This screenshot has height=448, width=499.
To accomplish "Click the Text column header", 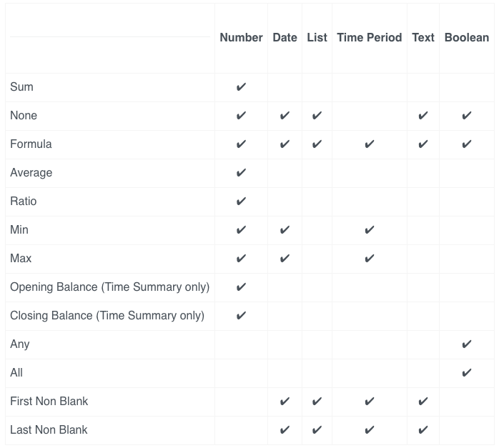I will 423,38.
